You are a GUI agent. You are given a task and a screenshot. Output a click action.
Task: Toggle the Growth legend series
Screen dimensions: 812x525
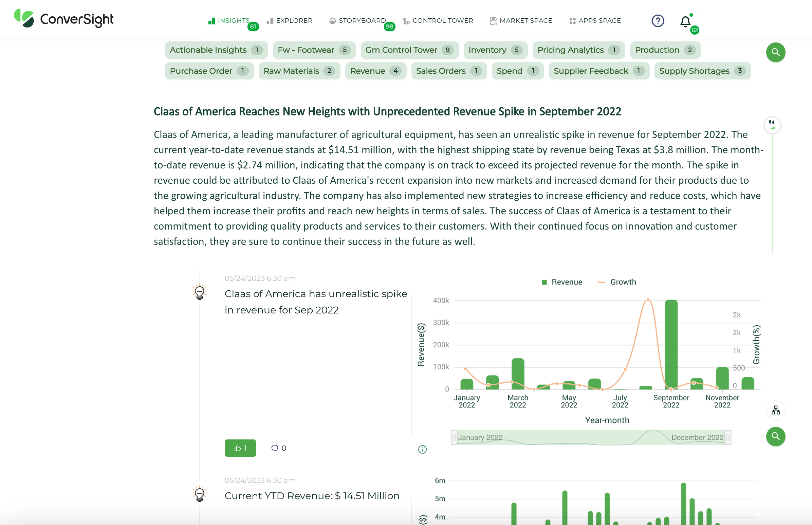pos(617,282)
